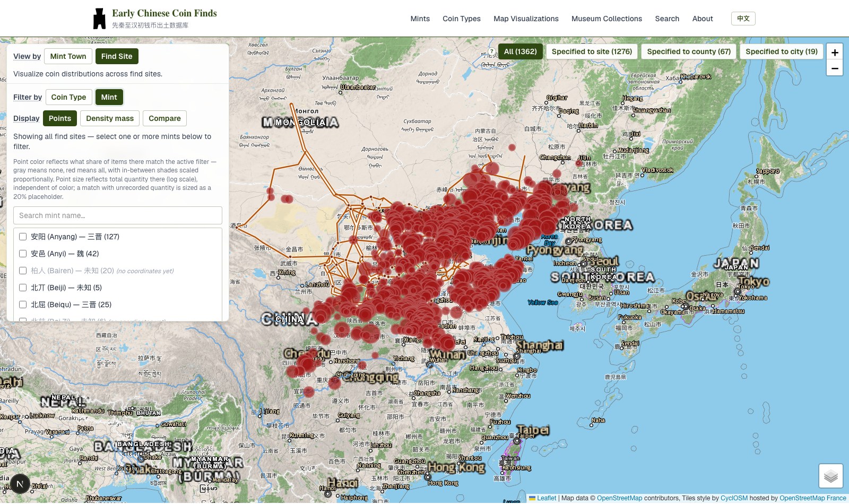Switch view to Mint Town
Screen dimensions: 849x504
[x=68, y=56]
